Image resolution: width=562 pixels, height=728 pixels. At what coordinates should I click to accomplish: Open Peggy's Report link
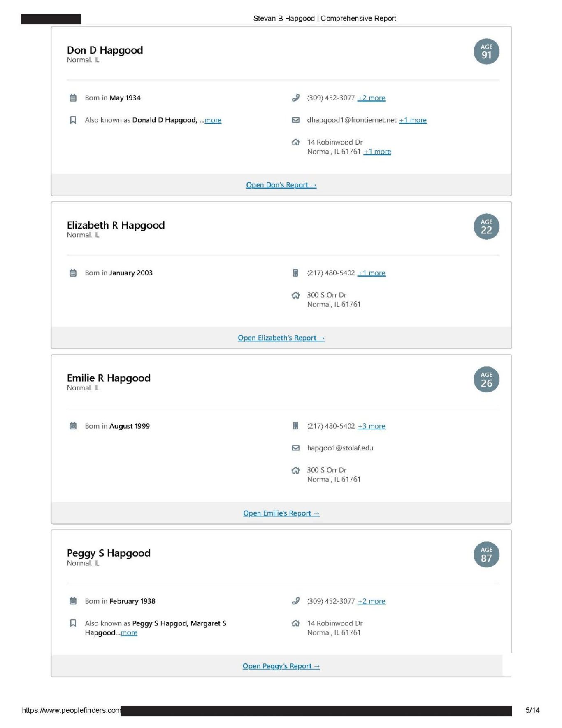point(281,666)
